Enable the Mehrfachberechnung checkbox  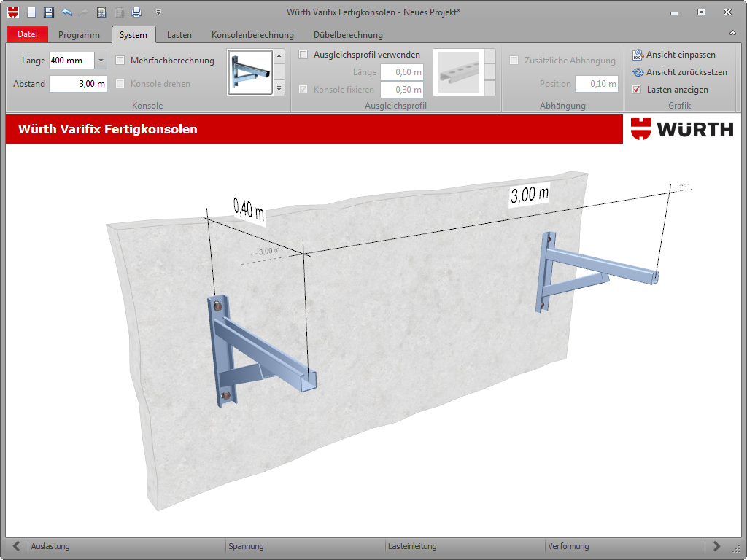click(120, 61)
